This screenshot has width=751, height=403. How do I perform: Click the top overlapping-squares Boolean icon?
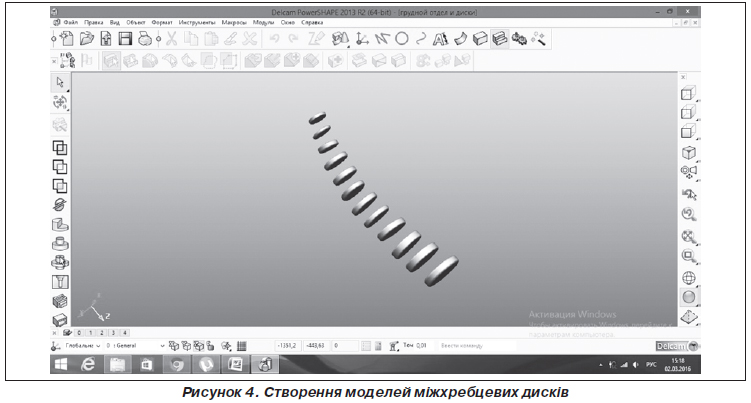point(60,148)
